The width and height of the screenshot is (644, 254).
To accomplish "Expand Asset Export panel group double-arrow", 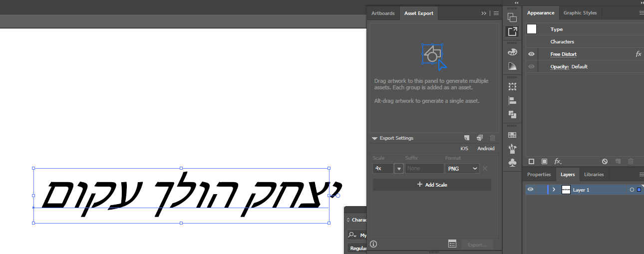I will (484, 13).
